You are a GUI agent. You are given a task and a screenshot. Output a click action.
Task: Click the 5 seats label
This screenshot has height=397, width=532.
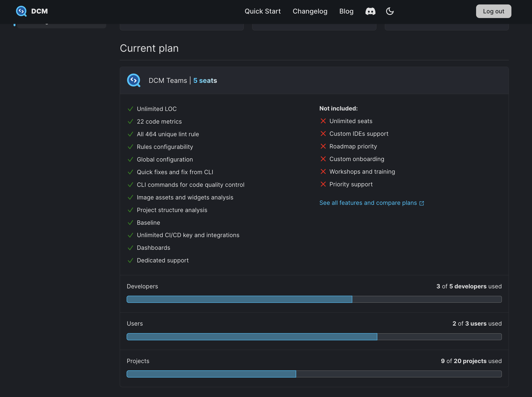click(x=205, y=81)
